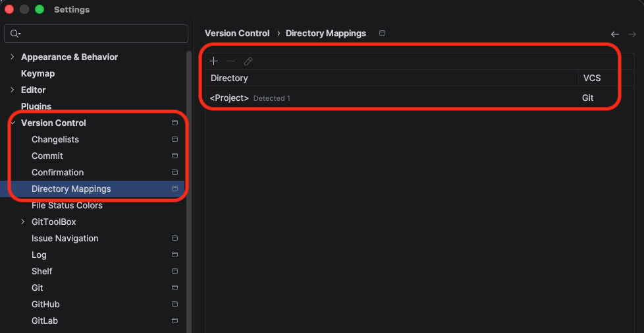Open the GitLab settings page
This screenshot has height=333, width=644.
tap(43, 320)
